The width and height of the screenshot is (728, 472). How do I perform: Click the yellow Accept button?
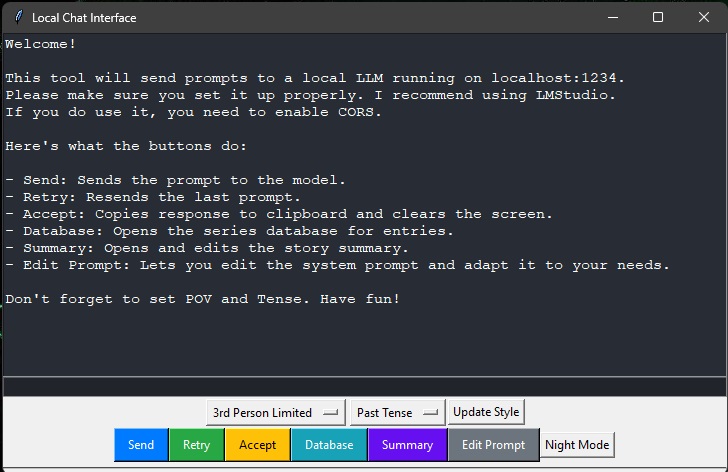[257, 445]
